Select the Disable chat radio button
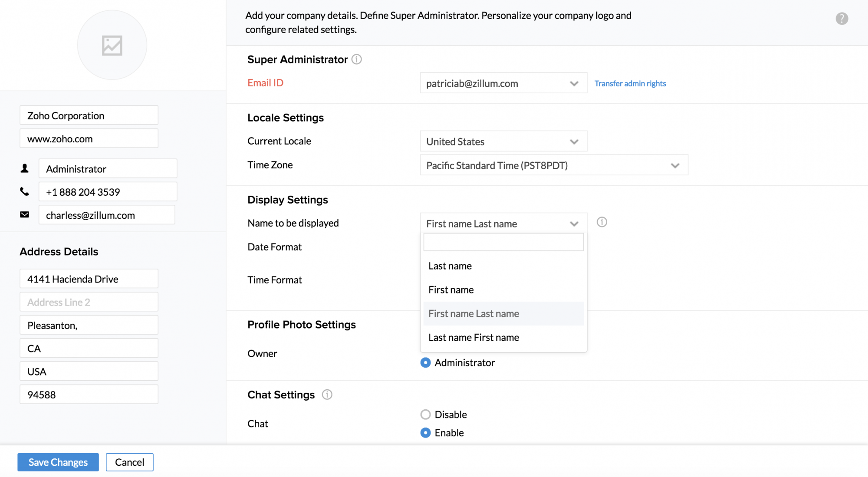The image size is (868, 477). tap(425, 414)
